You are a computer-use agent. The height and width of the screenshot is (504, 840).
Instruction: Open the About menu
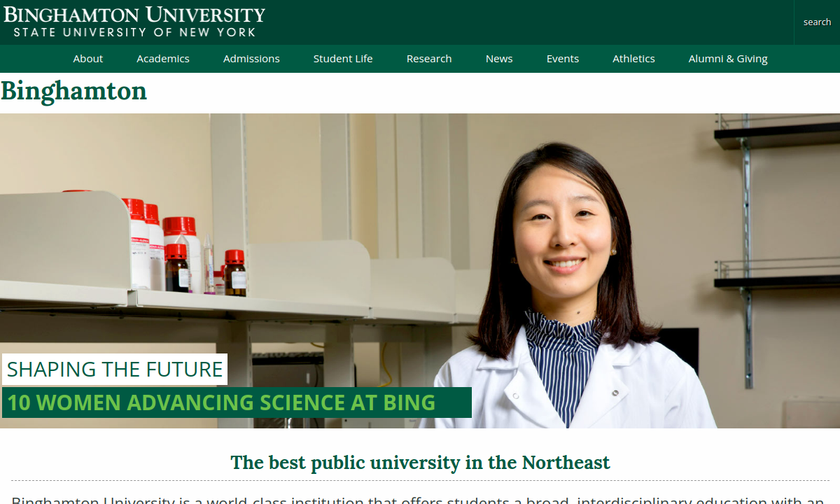[88, 59]
